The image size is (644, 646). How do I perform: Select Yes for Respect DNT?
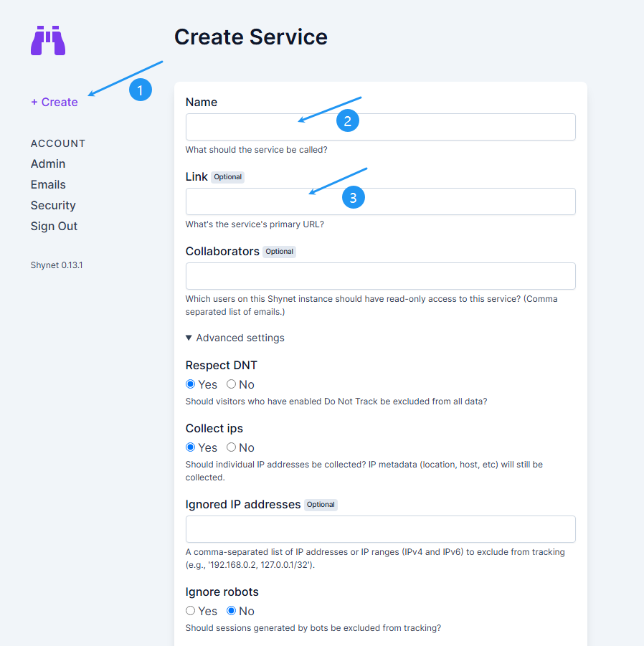click(190, 384)
